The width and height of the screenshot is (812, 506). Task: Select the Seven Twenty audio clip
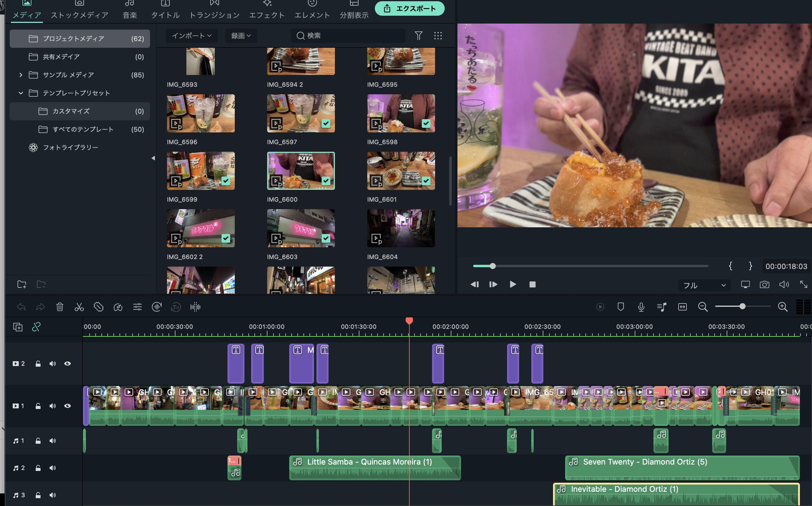pos(682,468)
